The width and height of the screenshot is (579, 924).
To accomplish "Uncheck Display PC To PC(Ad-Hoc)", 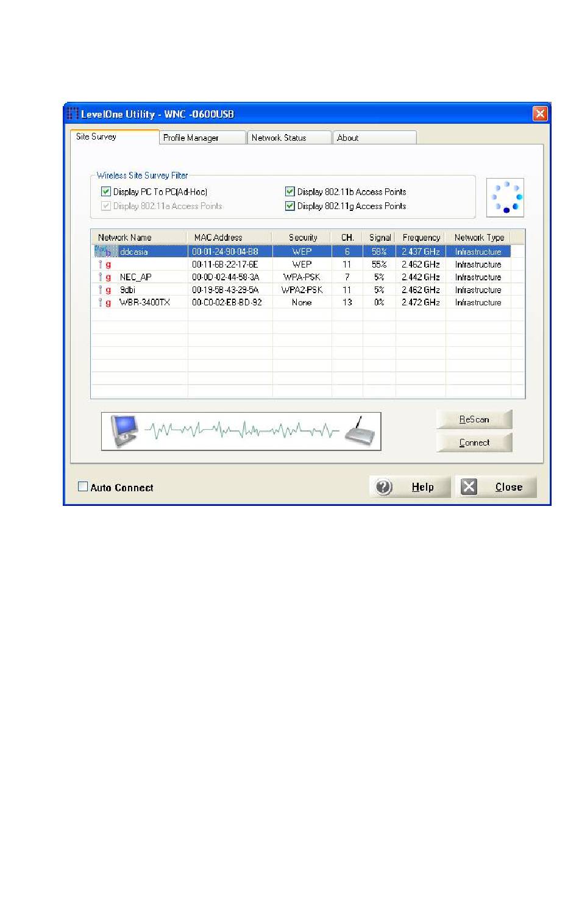I will pyautogui.click(x=106, y=191).
